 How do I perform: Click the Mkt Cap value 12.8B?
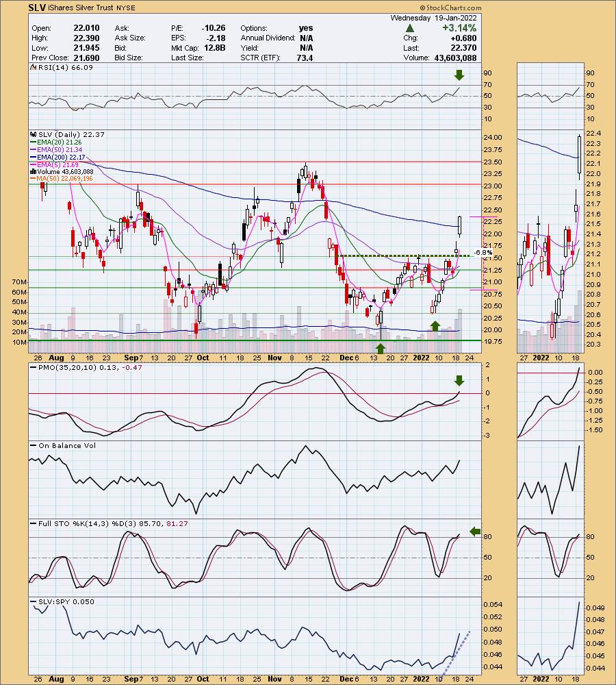tap(215, 48)
